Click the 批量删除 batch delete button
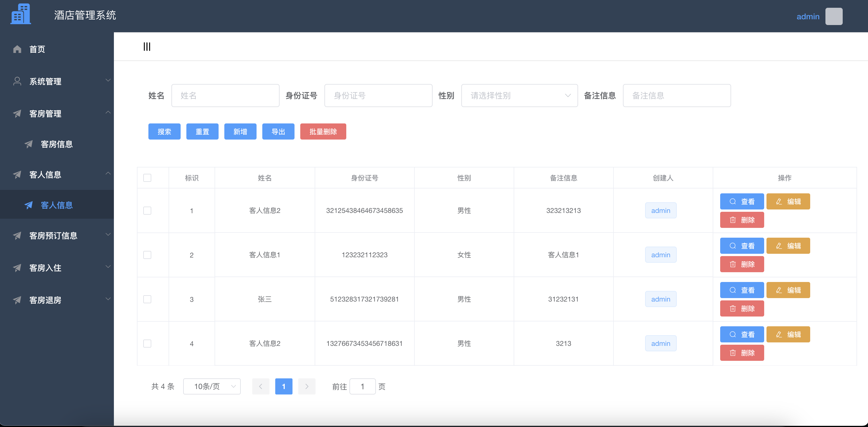Screen dimensions: 868x427 tap(323, 131)
